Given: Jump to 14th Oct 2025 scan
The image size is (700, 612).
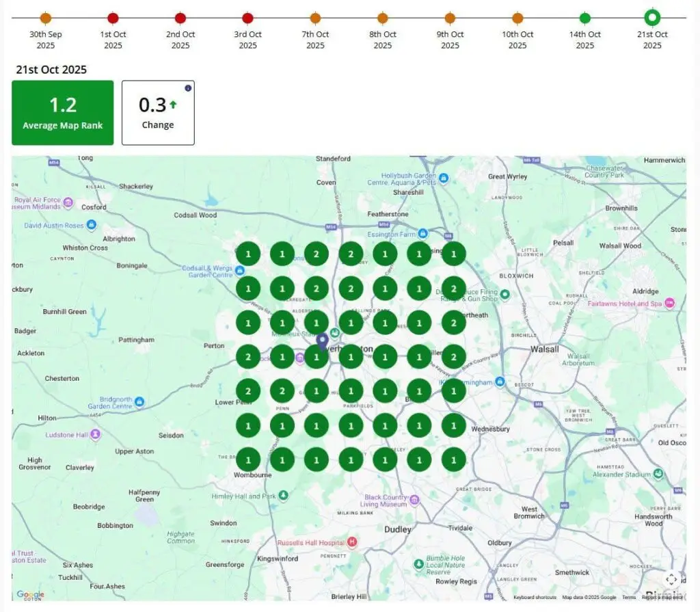Looking at the screenshot, I should (x=585, y=18).
